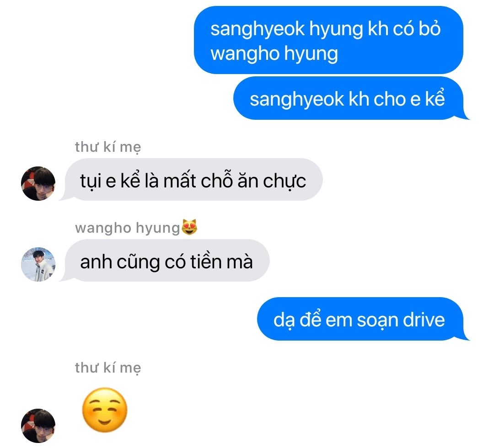Open avatar next to 'tụi e kể' message

click(38, 183)
